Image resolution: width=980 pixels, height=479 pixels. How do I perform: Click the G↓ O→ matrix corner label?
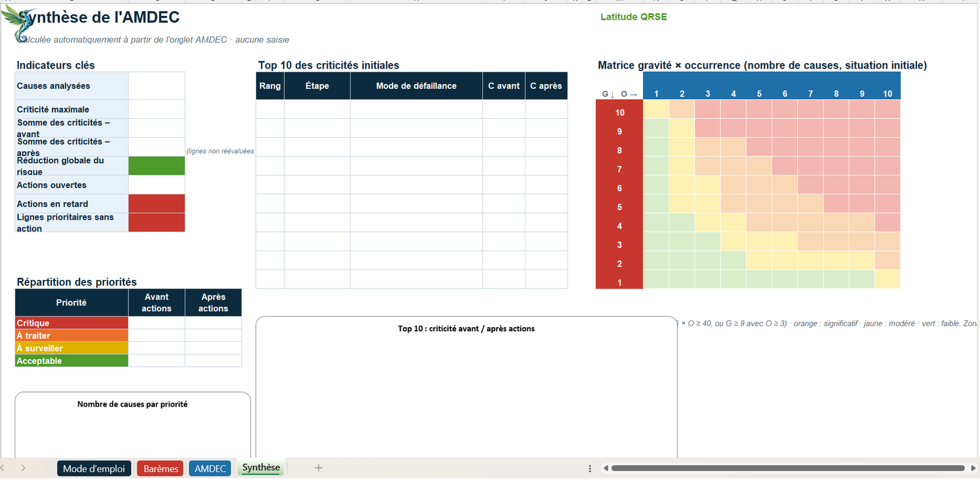point(619,94)
